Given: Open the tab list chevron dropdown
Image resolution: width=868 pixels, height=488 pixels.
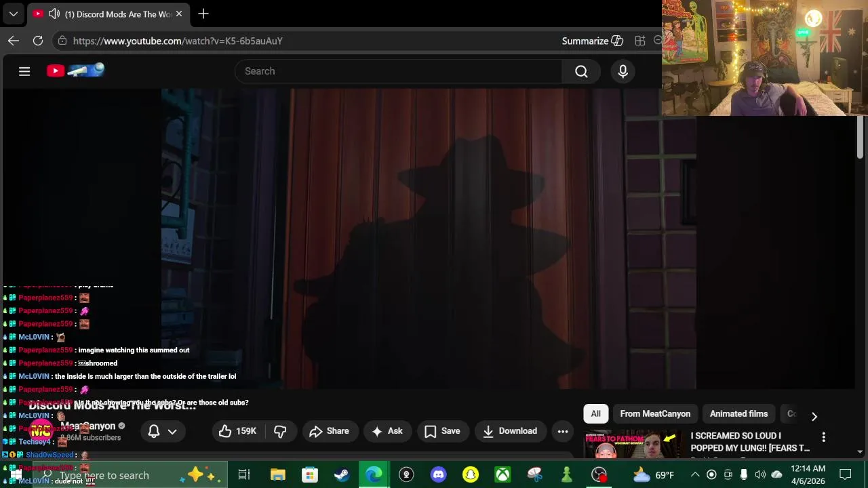Looking at the screenshot, I should (14, 14).
